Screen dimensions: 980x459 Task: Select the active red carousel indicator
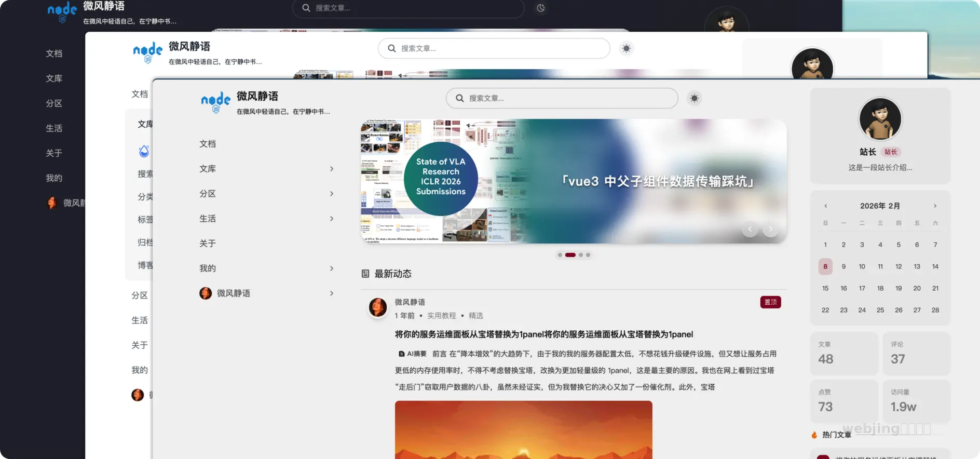point(570,255)
